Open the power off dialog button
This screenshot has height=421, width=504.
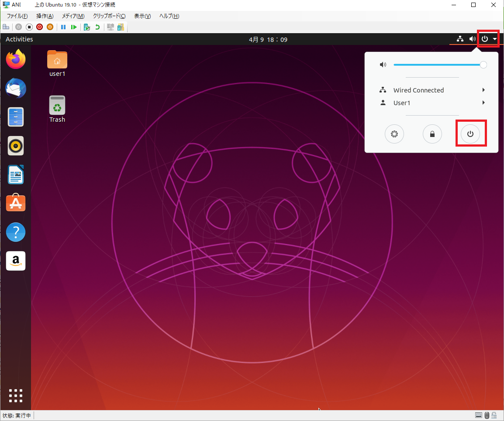tap(470, 134)
